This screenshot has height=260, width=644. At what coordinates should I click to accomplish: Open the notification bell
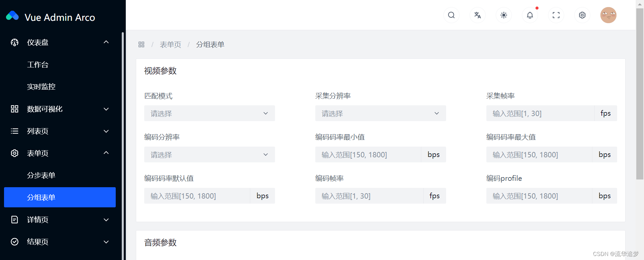[530, 15]
